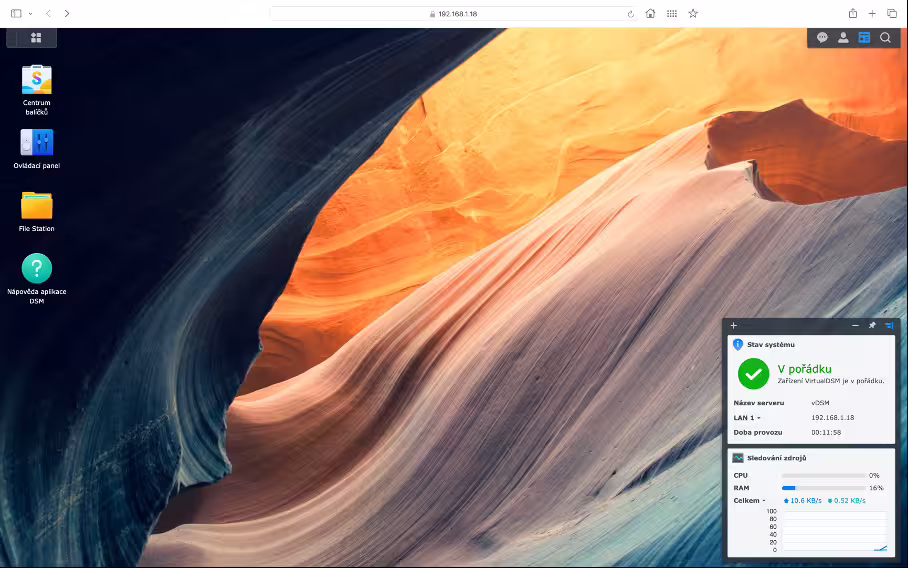Click the Sledování zdrojů widget title
Image resolution: width=908 pixels, height=568 pixels.
[777, 458]
